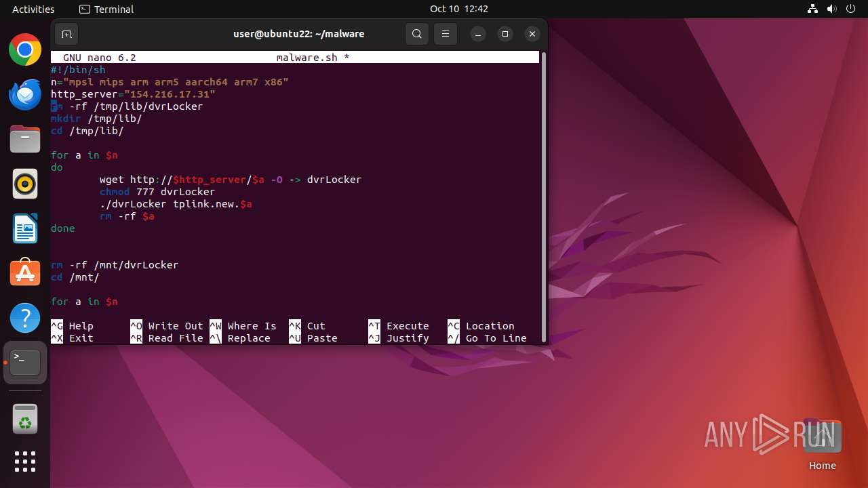Screen dimensions: 868x488
Task: Click nano Write Out shortcut
Action: [x=167, y=326]
